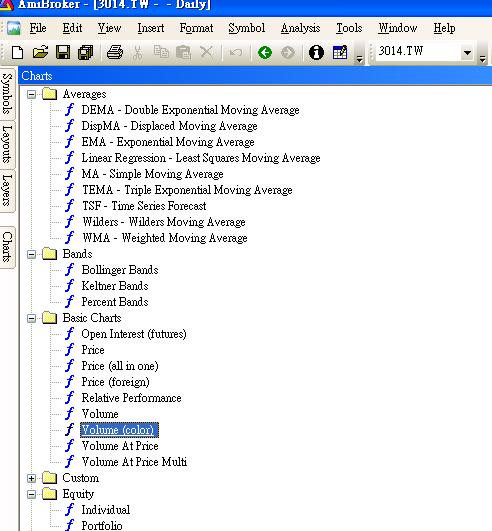
Task: Collapse the Basic Charts folder
Action: pyautogui.click(x=31, y=318)
